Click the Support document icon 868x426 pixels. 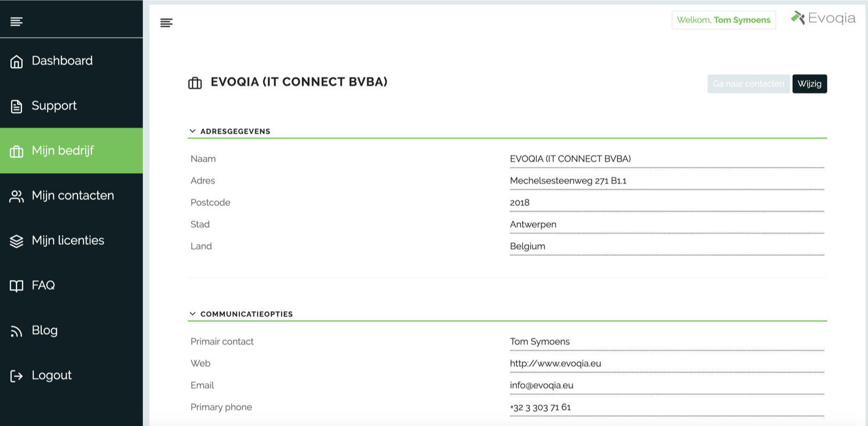(x=17, y=106)
